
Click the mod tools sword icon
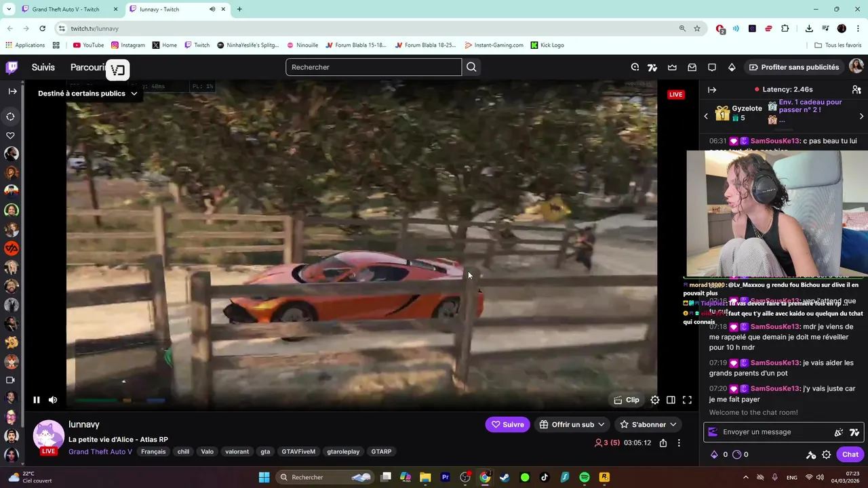pos(811,455)
